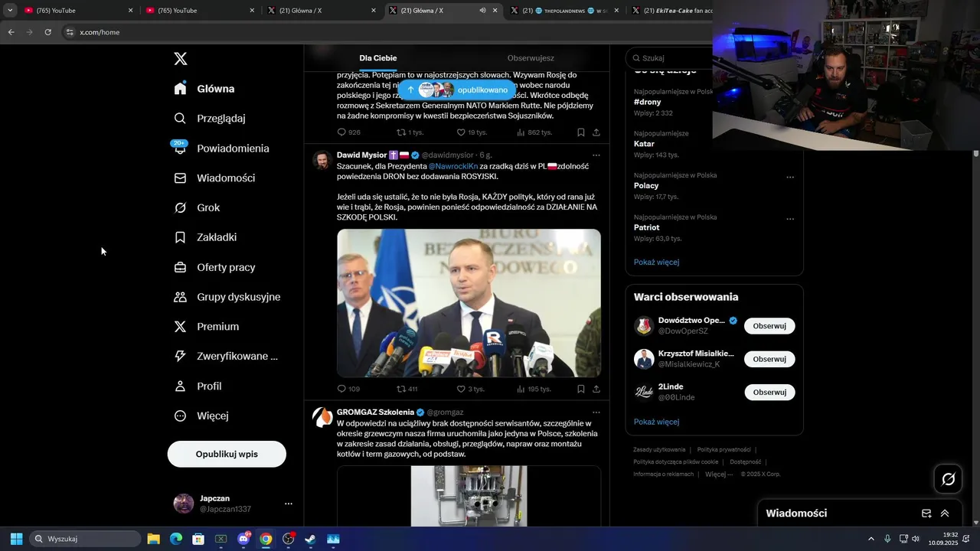Image resolution: width=980 pixels, height=551 pixels.
Task: Open more options on Dawid Mysior's post
Action: pos(596,155)
